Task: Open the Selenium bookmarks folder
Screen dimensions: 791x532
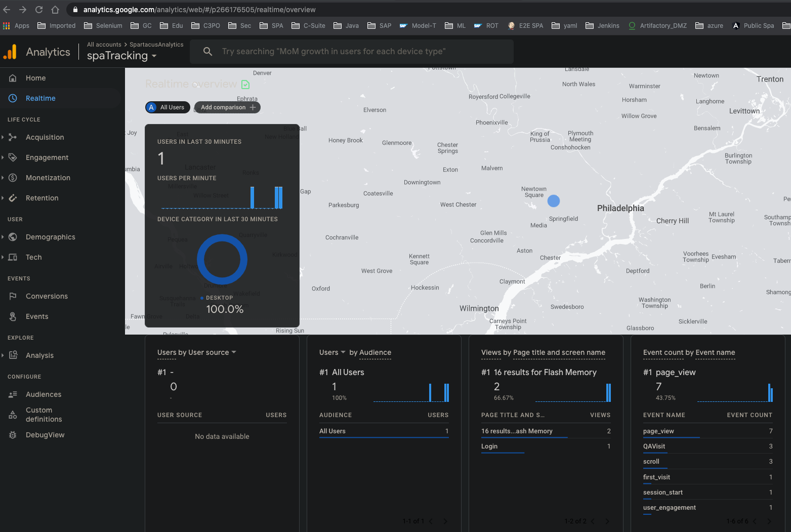Action: pos(103,25)
